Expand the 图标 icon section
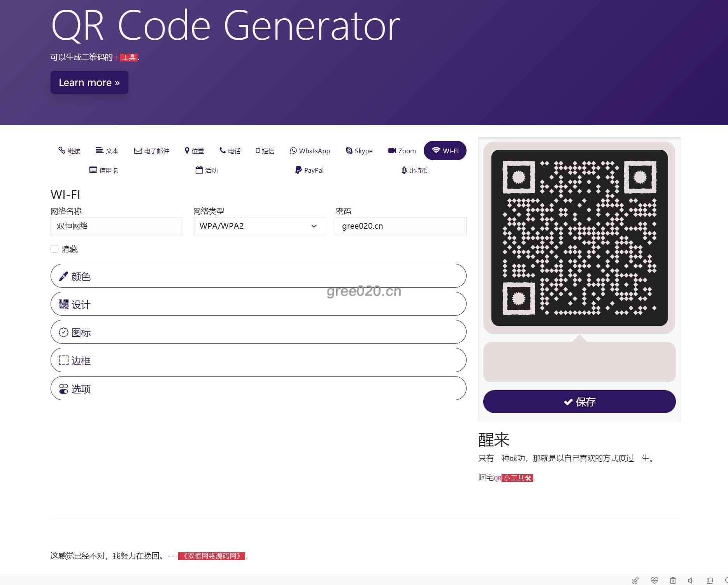The image size is (728, 585). point(258,332)
